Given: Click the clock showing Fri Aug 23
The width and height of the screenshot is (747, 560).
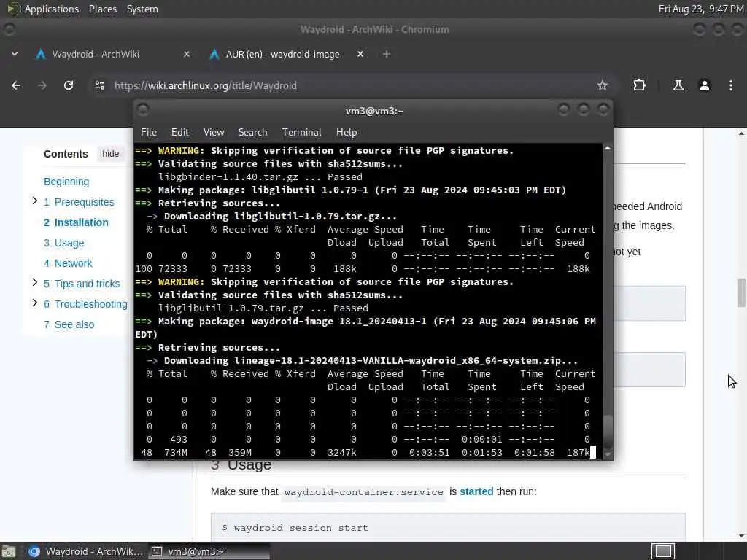Looking at the screenshot, I should [701, 9].
